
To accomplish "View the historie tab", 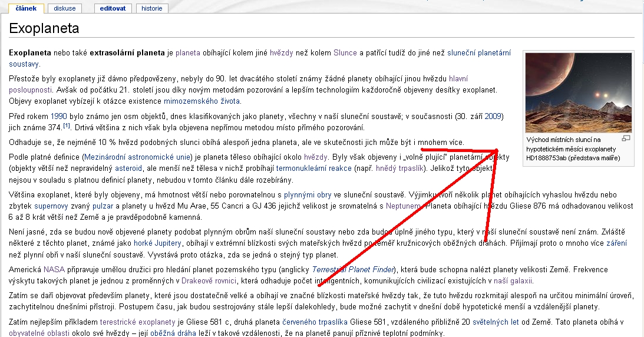I will 152,8.
